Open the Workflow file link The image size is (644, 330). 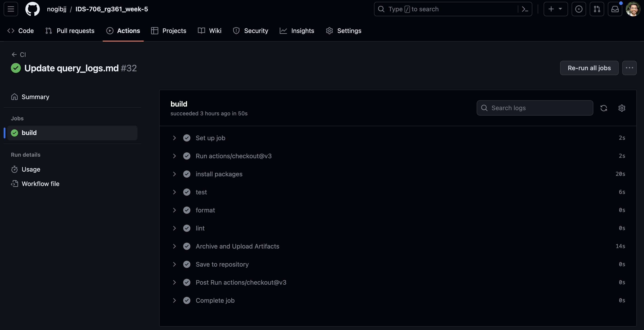point(40,184)
